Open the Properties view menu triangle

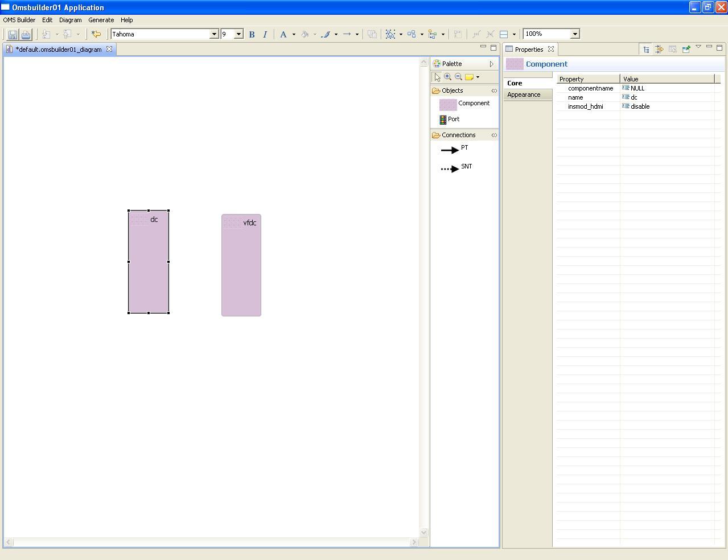[698, 47]
